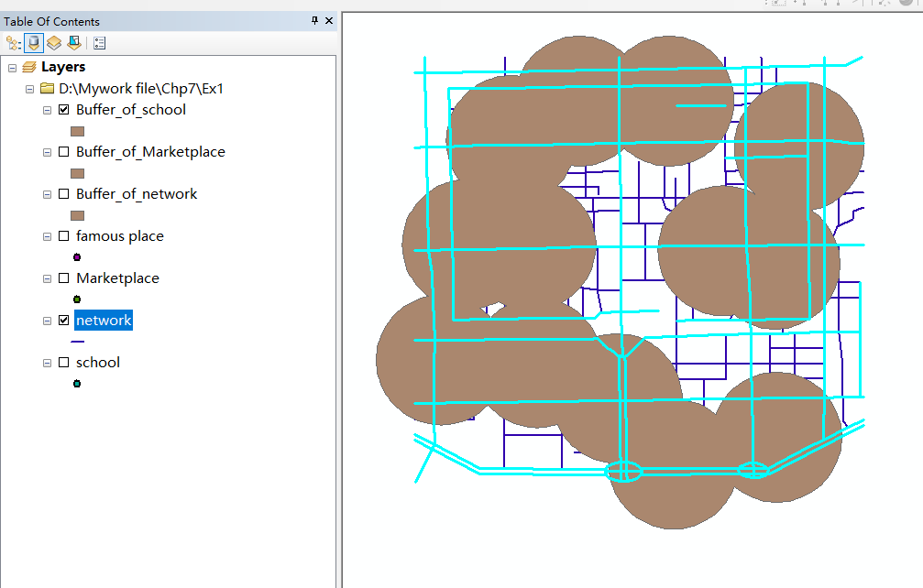Viewport: 923px width, 588px height.
Task: Collapse the Layers data frame
Action: [x=12, y=68]
